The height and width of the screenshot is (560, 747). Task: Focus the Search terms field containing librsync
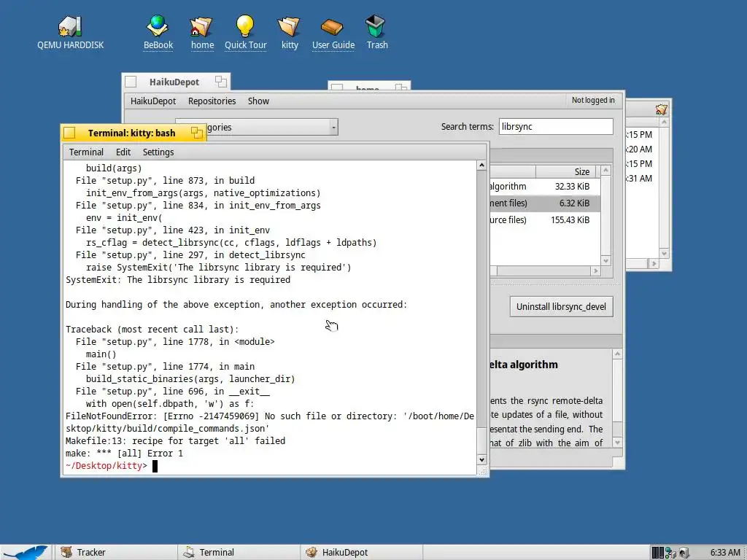point(556,127)
